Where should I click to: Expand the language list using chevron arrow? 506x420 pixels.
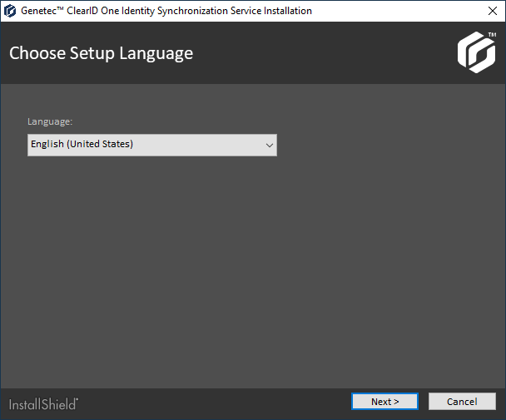pos(269,145)
